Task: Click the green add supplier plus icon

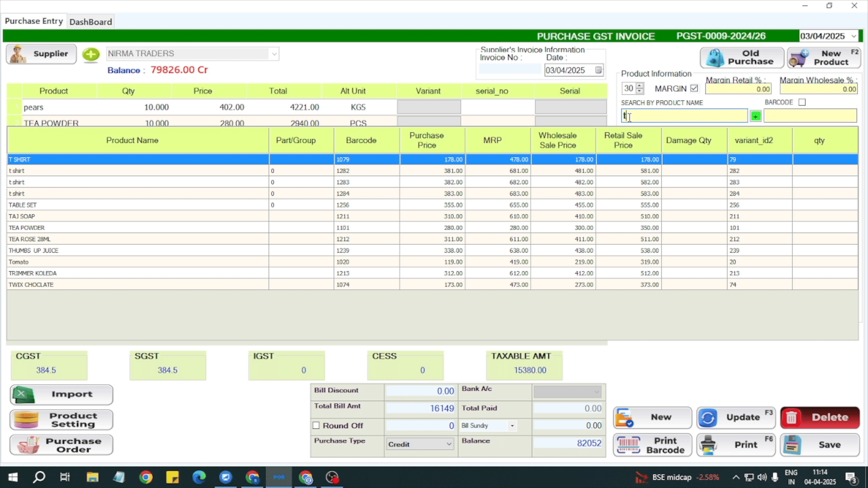Action: point(91,55)
